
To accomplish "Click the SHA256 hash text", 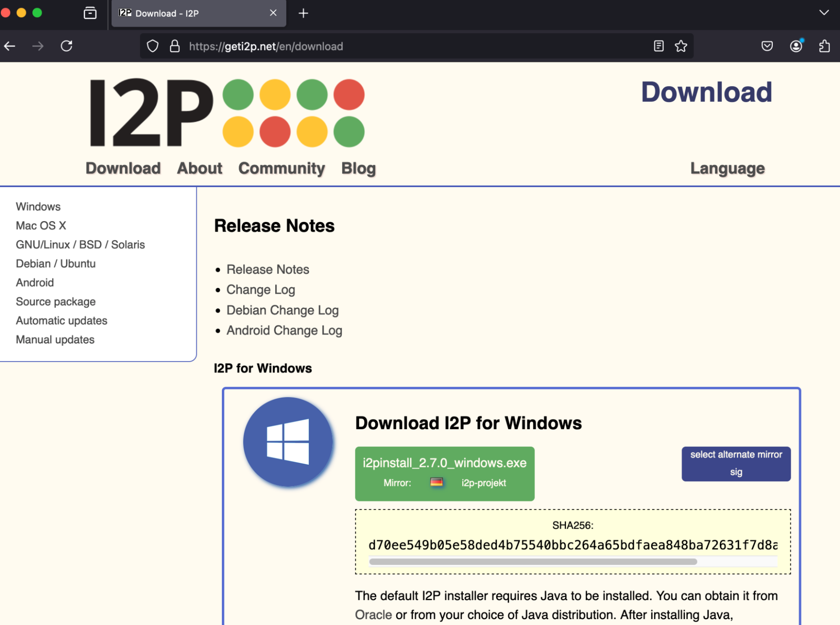I will click(573, 545).
